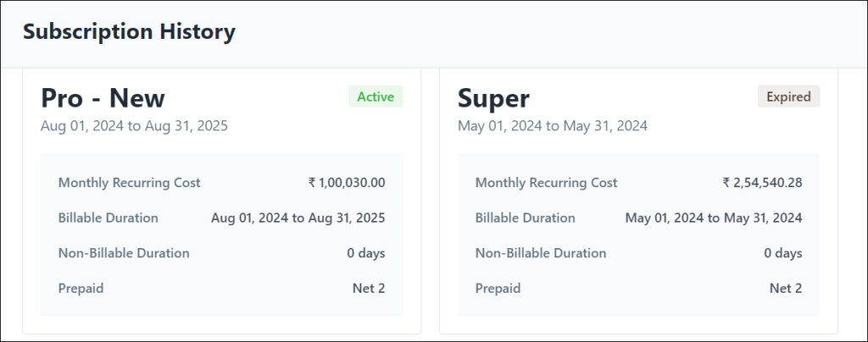The width and height of the screenshot is (868, 342).
Task: Click Pro - New Monthly Recurring Cost label
Action: 129,182
